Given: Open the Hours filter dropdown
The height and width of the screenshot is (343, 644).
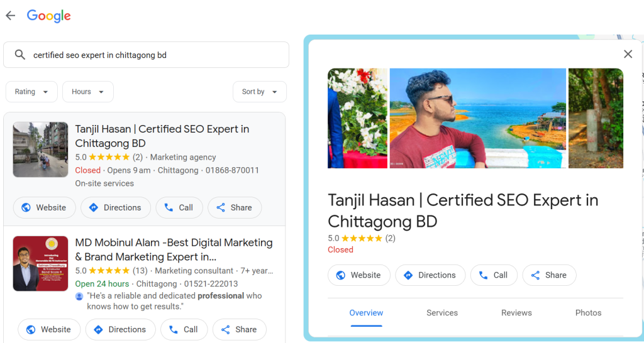Looking at the screenshot, I should (88, 92).
